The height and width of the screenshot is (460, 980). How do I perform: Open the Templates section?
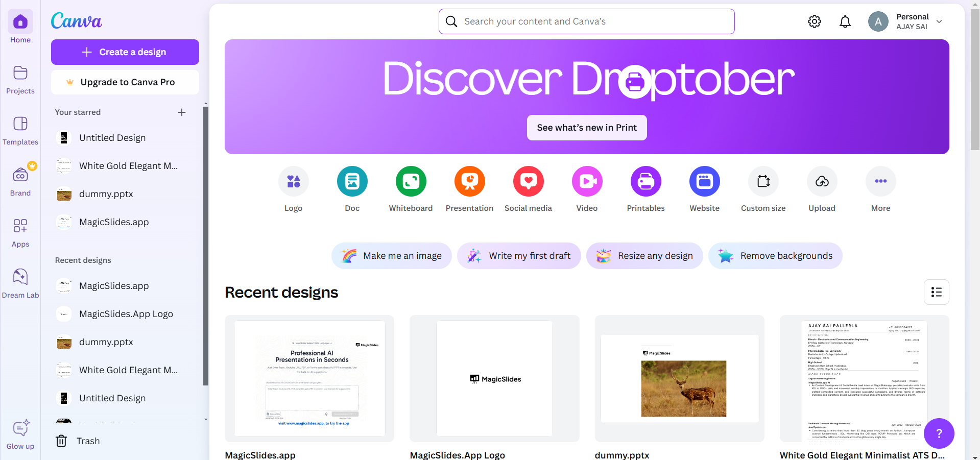pos(20,131)
